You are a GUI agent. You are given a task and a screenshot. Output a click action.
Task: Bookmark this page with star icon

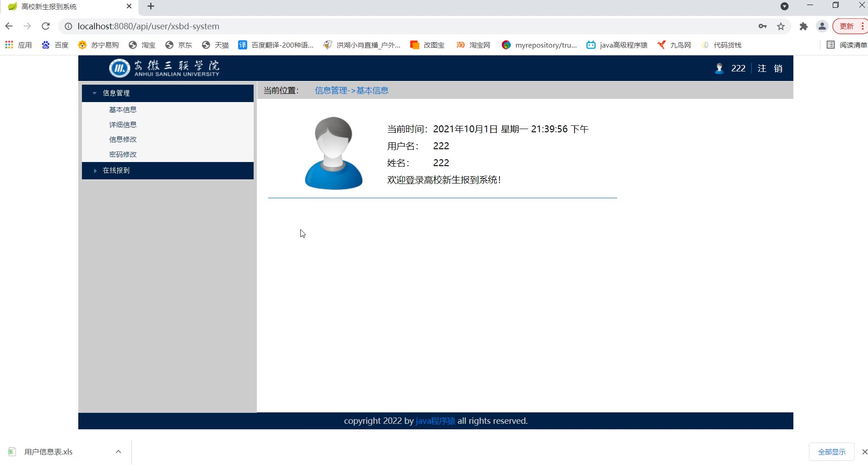(781, 26)
